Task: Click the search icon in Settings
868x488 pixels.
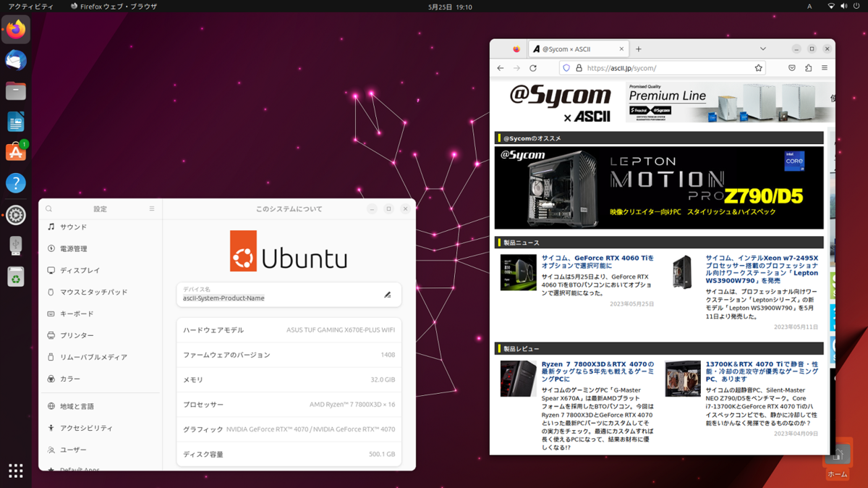Action: point(49,209)
